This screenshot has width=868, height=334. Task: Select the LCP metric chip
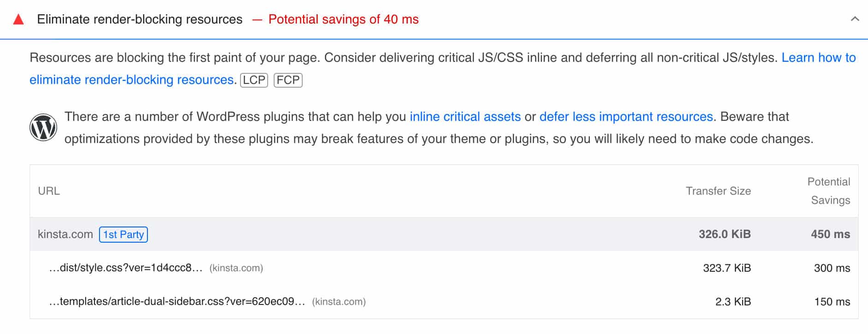coord(254,80)
